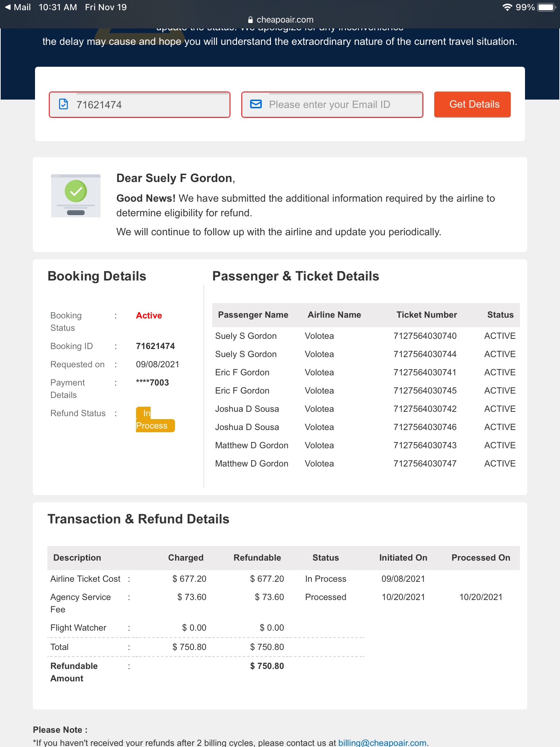Click the Passenger Name column header
Screen dimensions: 560x747
coord(253,315)
